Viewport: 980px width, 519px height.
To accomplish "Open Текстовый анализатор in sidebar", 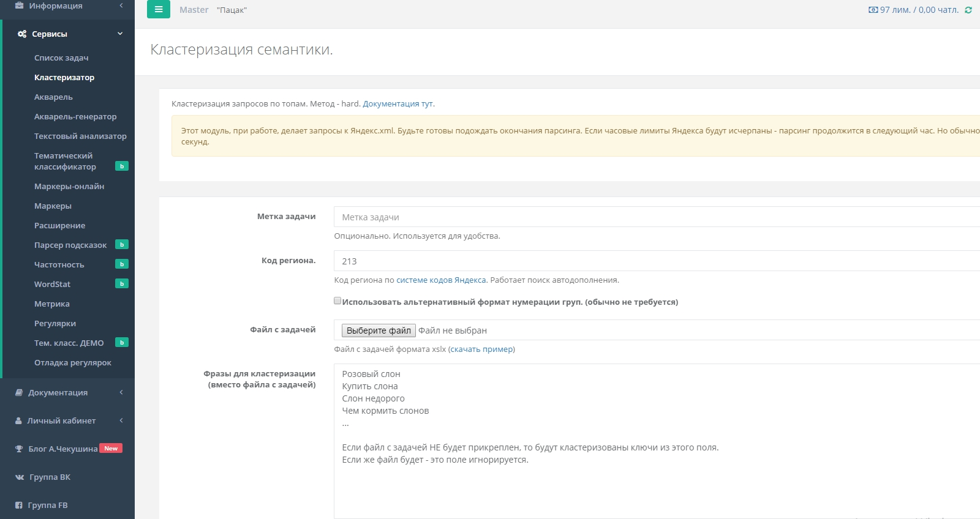I will point(80,136).
